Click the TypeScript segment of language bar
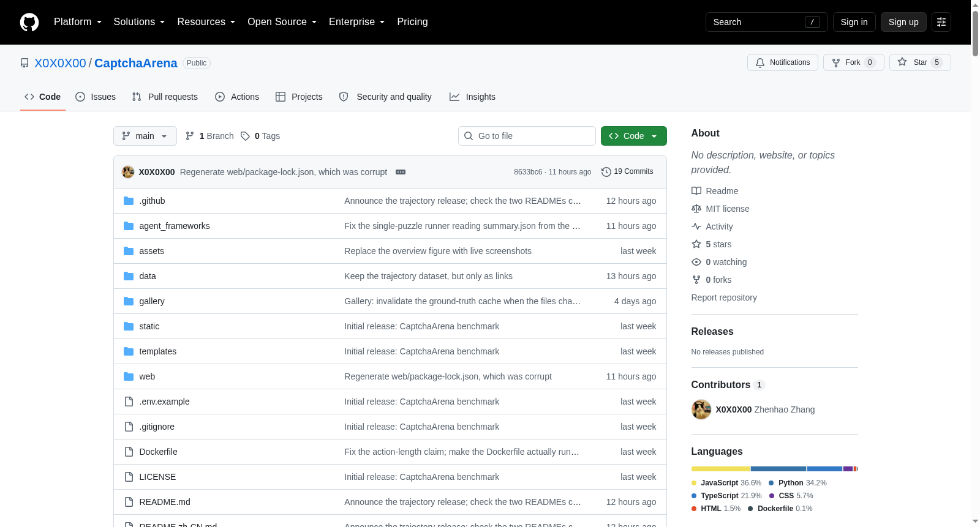Image resolution: width=980 pixels, height=527 pixels. (x=825, y=469)
